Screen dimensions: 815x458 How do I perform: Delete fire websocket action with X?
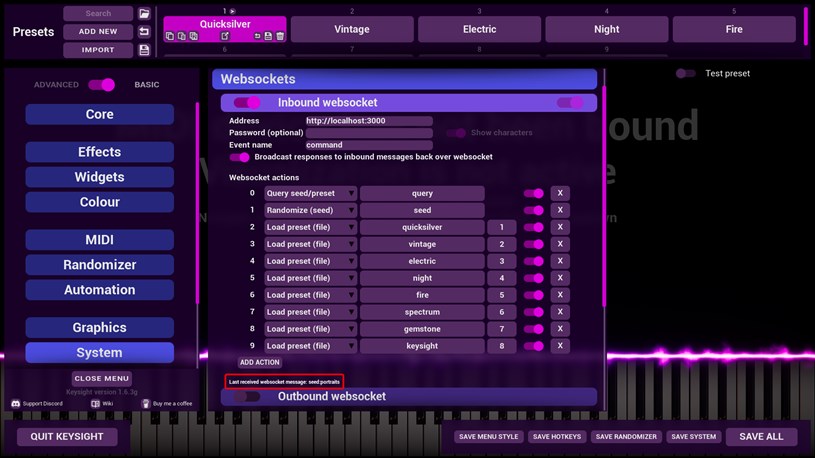point(560,295)
